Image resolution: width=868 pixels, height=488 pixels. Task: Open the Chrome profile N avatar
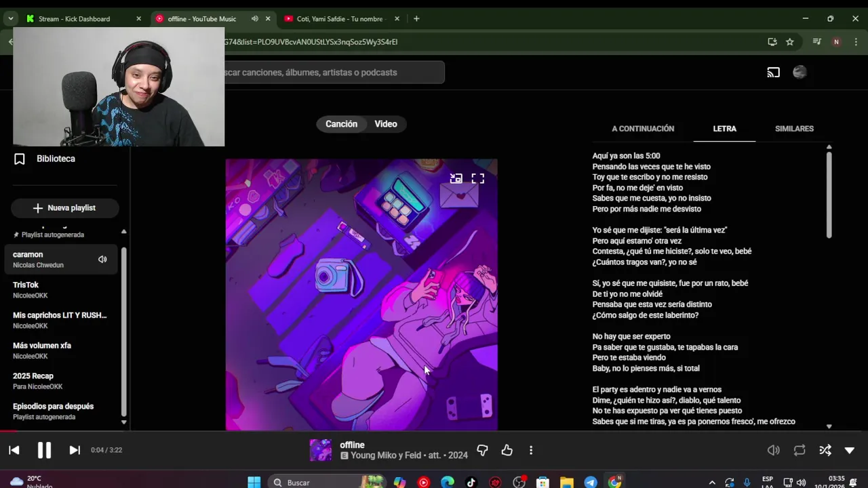(x=836, y=42)
